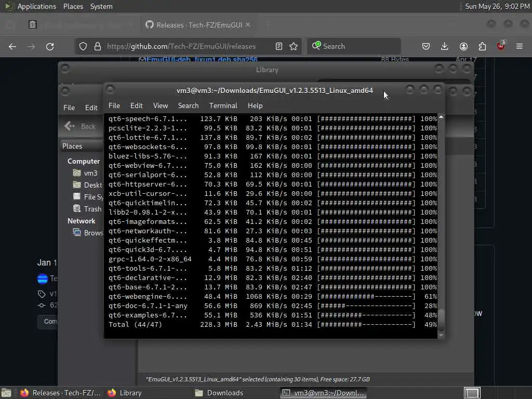Click the Library window title bar

click(267, 70)
